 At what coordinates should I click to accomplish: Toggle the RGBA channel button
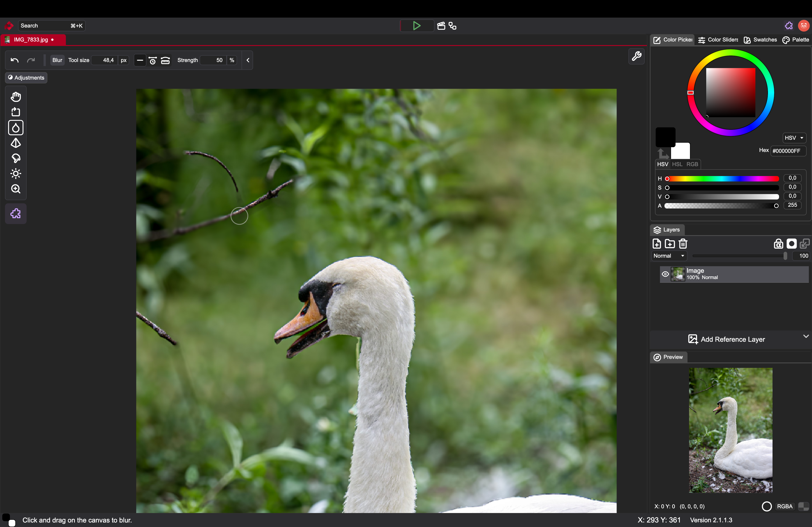[785, 506]
